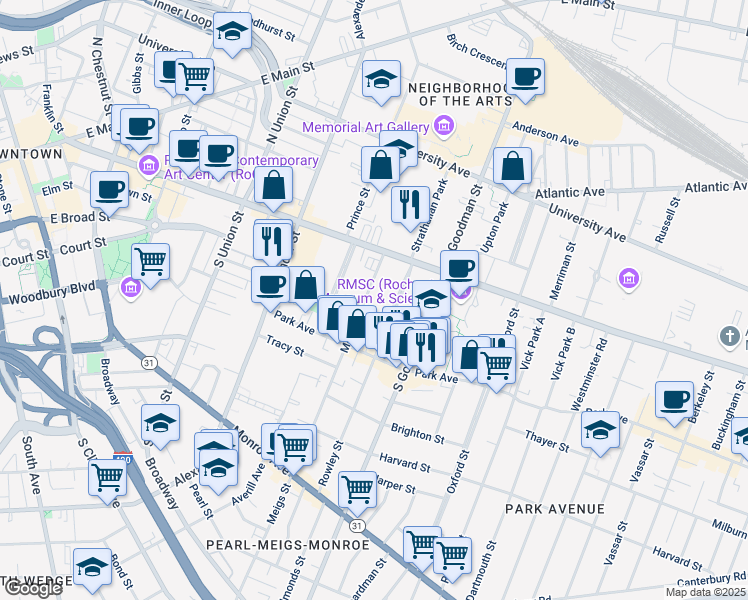Click the cafe marker near Berkeley St
Screen dimensions: 748x600
(674, 402)
